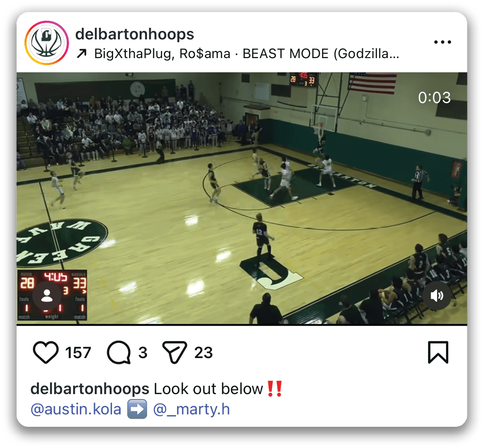This screenshot has width=484, height=448.
Task: Open delbartonhoops username in the header
Action: point(135,34)
